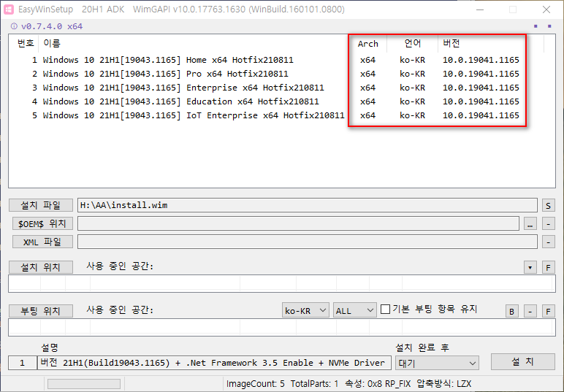The image size is (564, 392).
Task: Click the 이름 column header
Action: pyautogui.click(x=52, y=44)
